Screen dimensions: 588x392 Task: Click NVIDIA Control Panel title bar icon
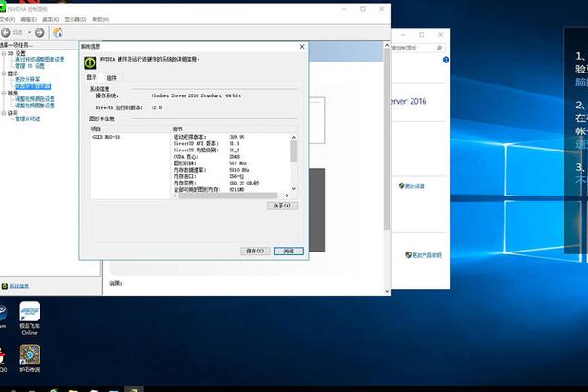5,7
